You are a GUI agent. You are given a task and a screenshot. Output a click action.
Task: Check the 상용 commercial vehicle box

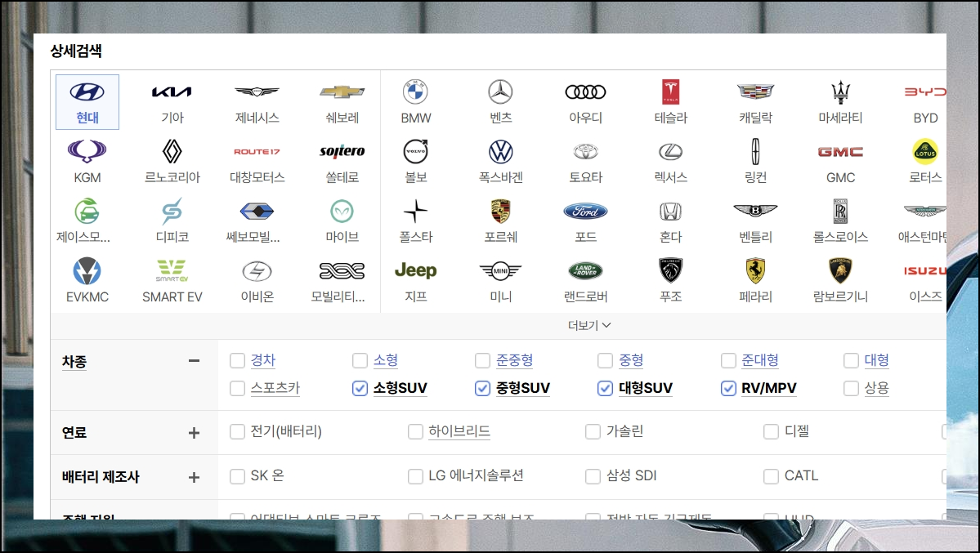(851, 388)
